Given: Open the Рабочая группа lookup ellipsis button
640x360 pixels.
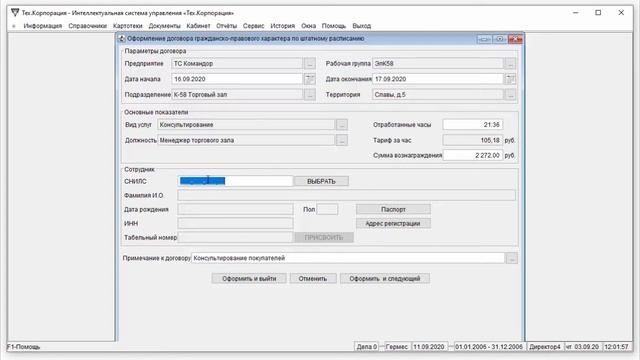Looking at the screenshot, I should [510, 64].
